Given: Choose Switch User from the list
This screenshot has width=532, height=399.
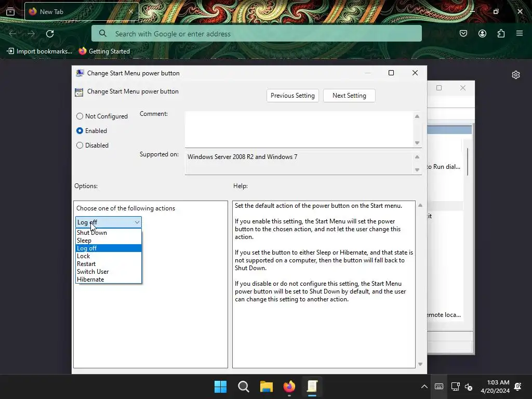Looking at the screenshot, I should pyautogui.click(x=108, y=271).
